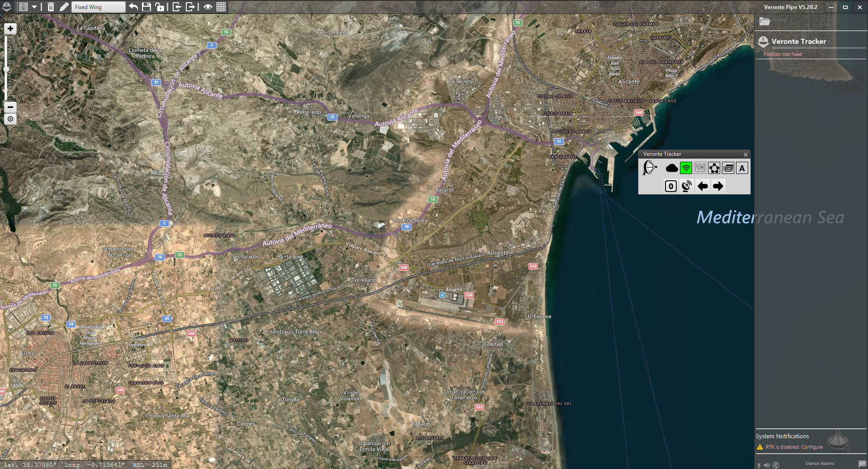Click the Torrellano label on the map
The height and width of the screenshot is (469, 868).
coord(364,280)
